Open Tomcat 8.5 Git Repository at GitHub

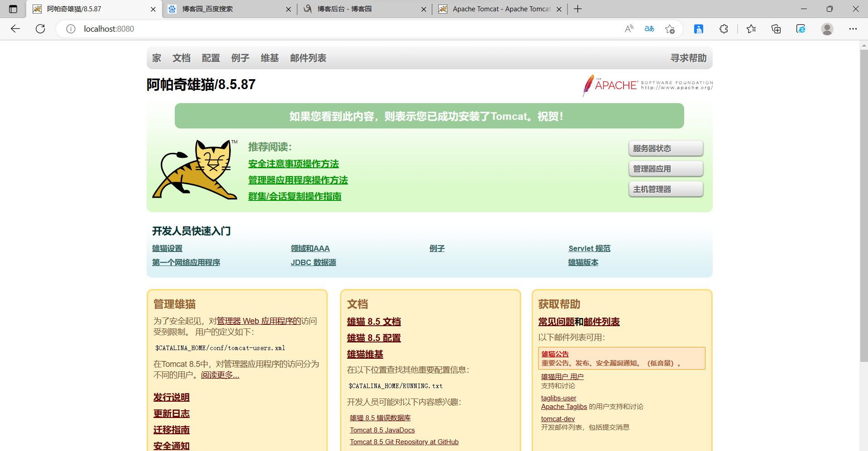click(x=404, y=442)
